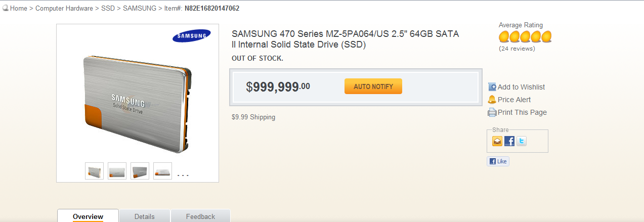Click the Home breadcrumb link

[18, 8]
